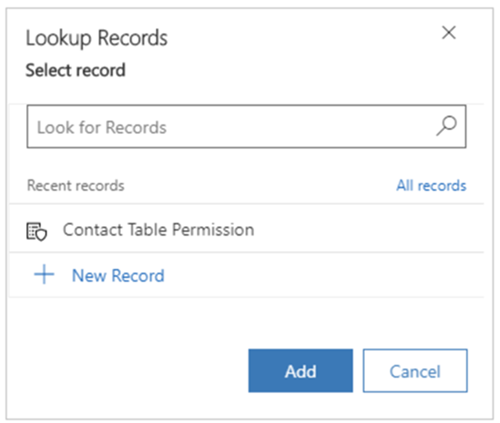500x423 pixels.
Task: Choose the Contact Table Permission row icon
Action: pos(37,231)
